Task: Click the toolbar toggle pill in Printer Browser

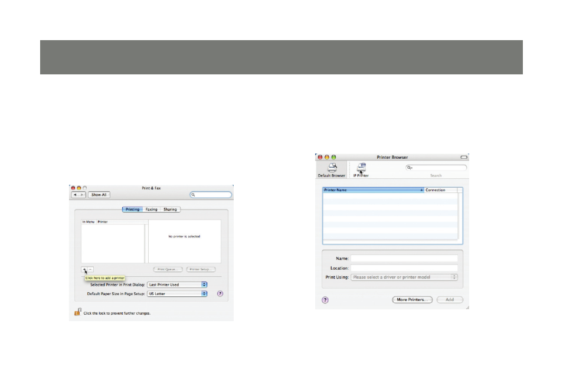Action: (464, 157)
